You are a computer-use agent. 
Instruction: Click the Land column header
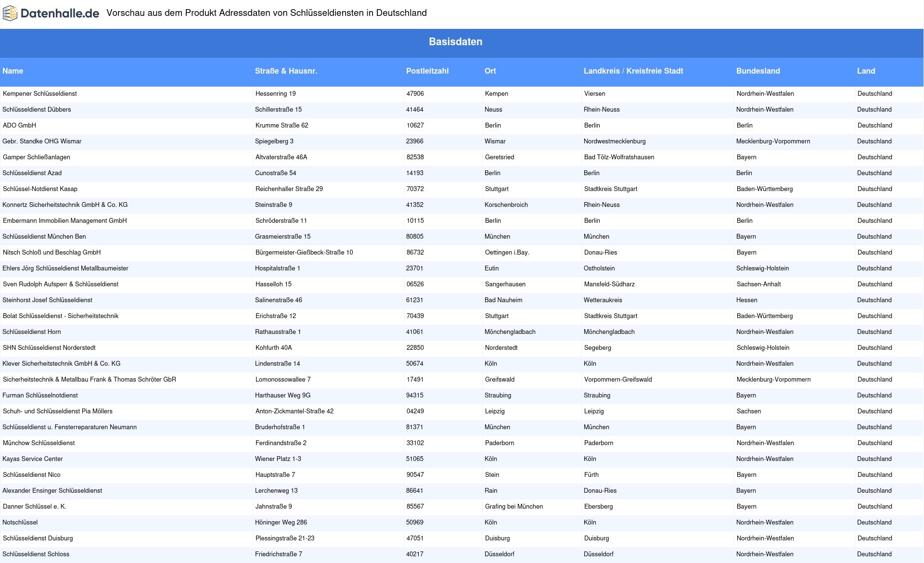click(x=866, y=71)
